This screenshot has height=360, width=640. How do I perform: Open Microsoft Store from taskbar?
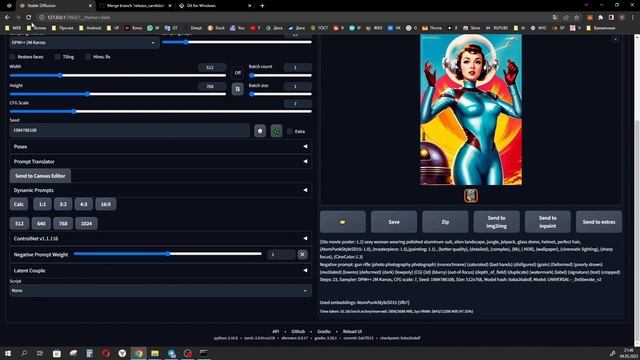(57, 353)
